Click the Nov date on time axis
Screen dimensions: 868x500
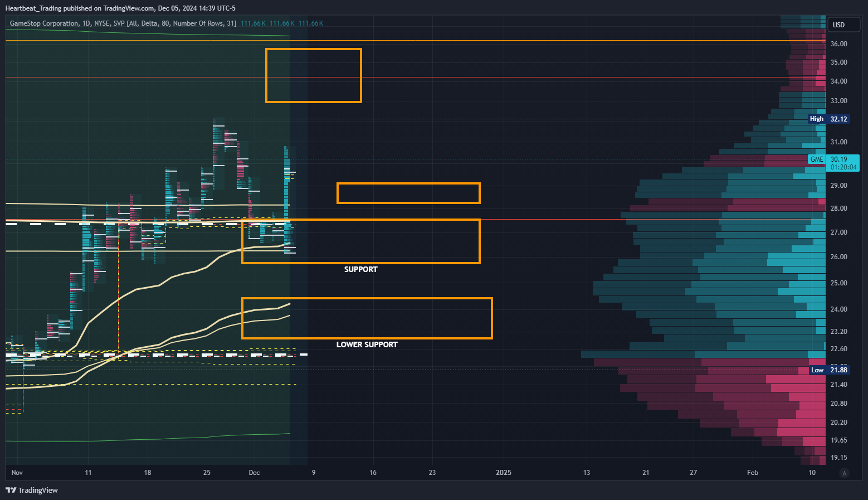(x=17, y=473)
